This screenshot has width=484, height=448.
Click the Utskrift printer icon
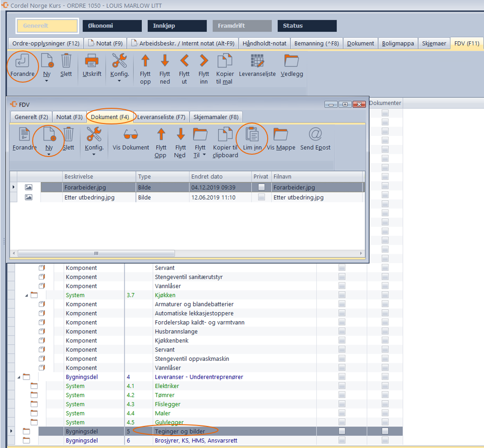[x=92, y=61]
